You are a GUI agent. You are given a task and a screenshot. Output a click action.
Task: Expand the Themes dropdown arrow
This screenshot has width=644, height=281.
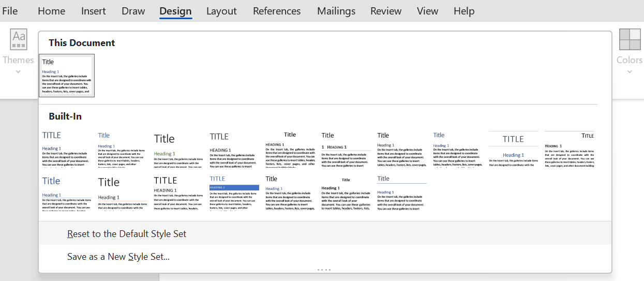click(x=19, y=71)
